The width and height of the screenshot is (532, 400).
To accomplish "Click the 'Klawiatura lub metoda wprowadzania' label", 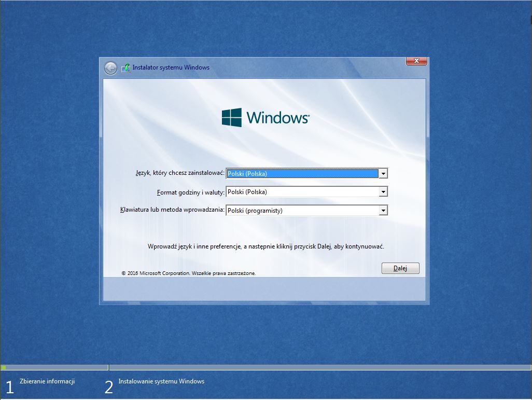I will (172, 211).
